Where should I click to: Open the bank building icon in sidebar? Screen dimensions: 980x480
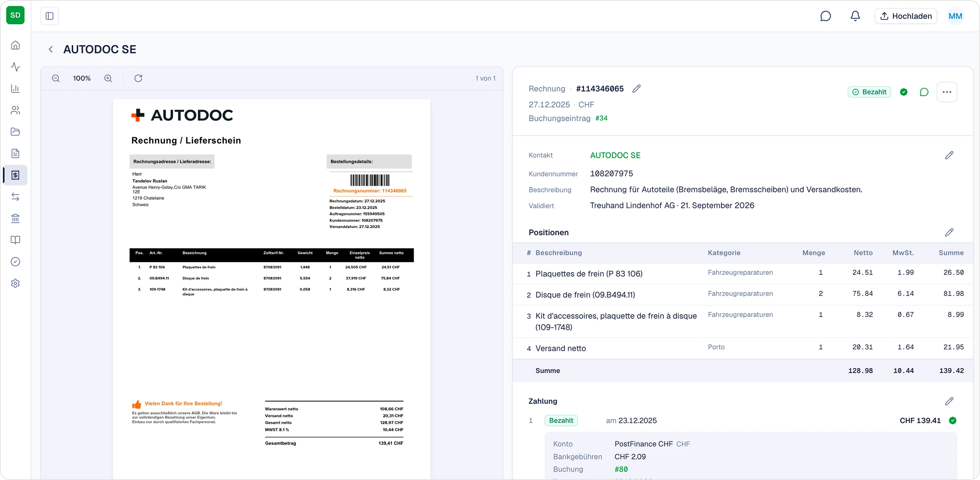click(x=15, y=218)
